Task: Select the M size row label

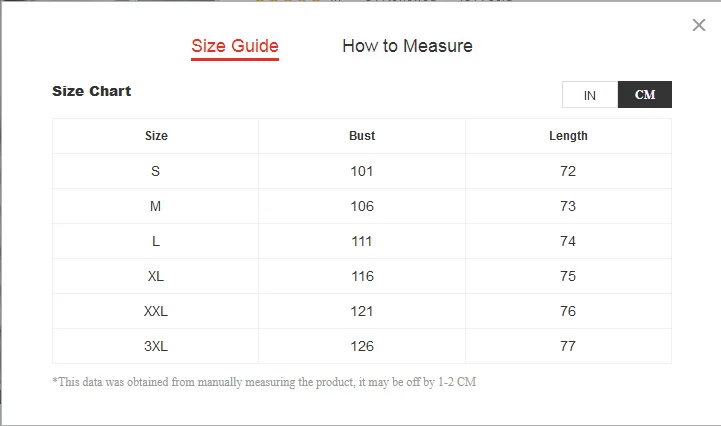Action: (x=156, y=206)
